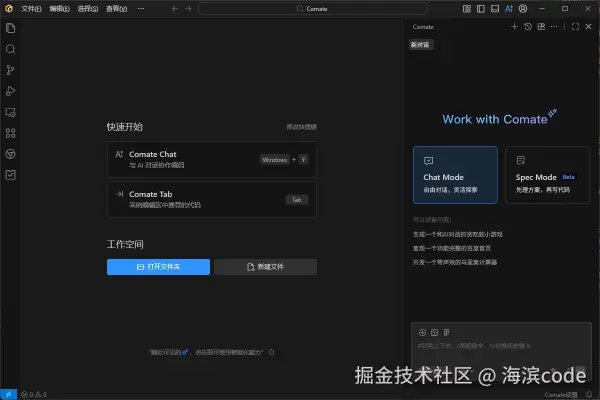The width and height of the screenshot is (600, 400).
Task: Choose the second suggested prompt about 百度首页
Action: 452,248
